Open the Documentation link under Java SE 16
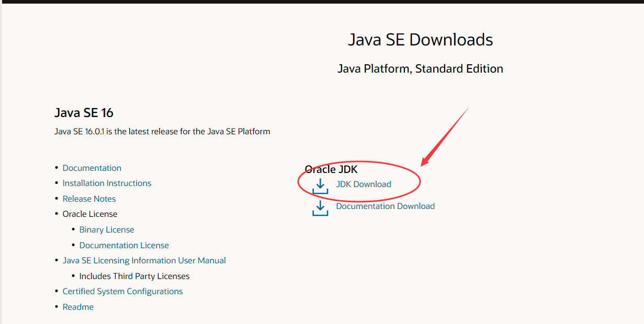 [x=92, y=168]
